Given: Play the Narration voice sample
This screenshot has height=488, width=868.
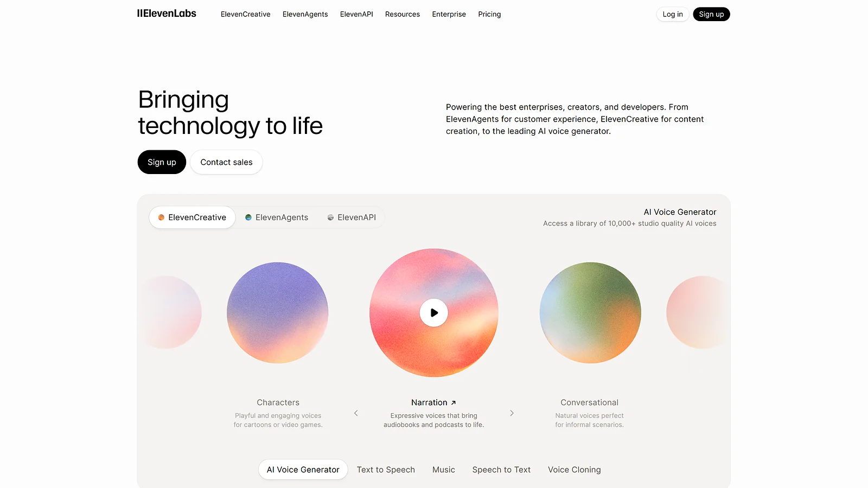Looking at the screenshot, I should [434, 313].
